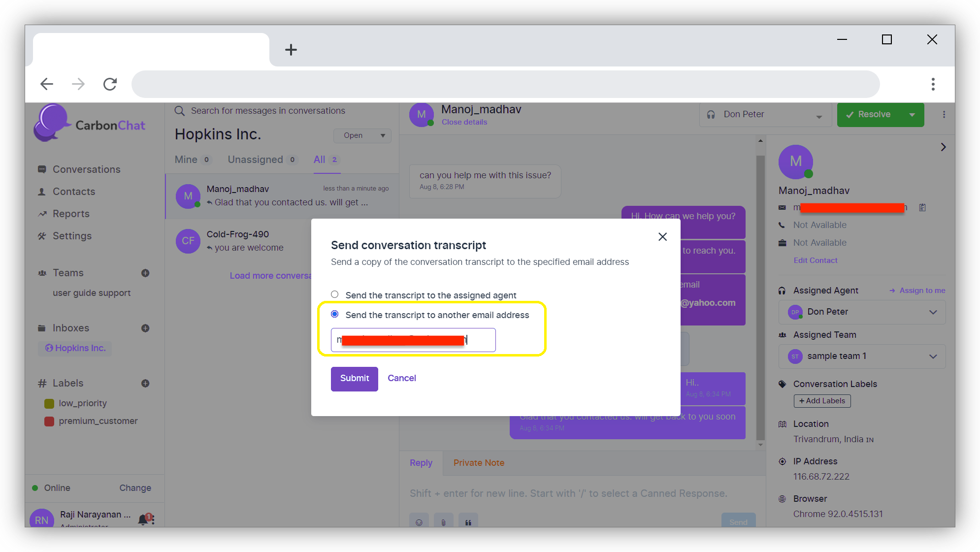Click the emoji picker icon
980x552 pixels.
(x=419, y=522)
